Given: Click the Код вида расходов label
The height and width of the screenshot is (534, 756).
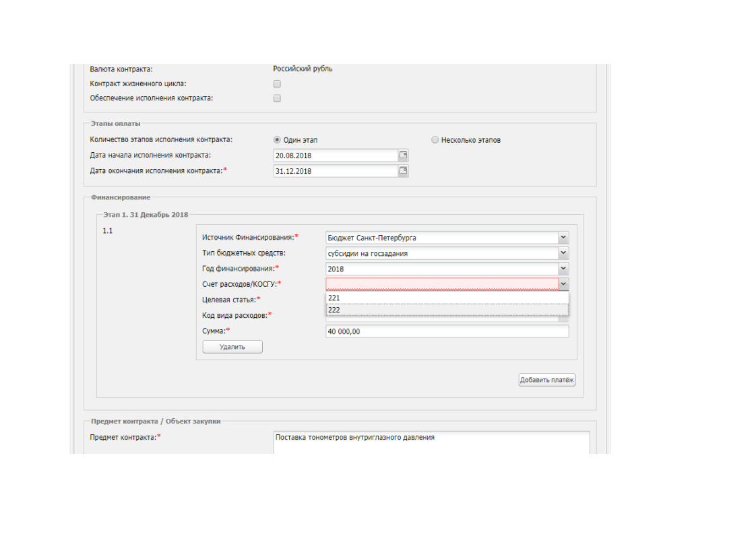Looking at the screenshot, I should [x=237, y=315].
